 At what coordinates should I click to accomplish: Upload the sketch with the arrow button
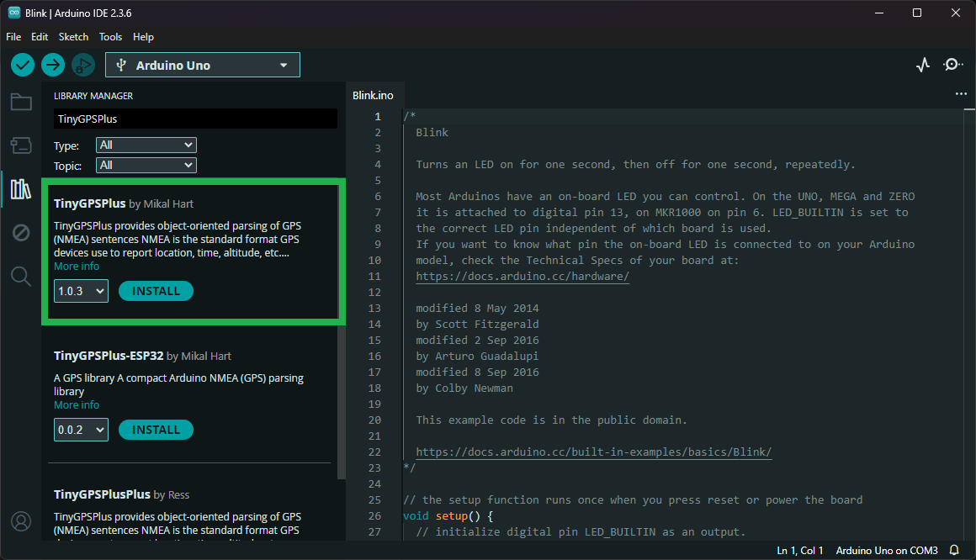[53, 65]
